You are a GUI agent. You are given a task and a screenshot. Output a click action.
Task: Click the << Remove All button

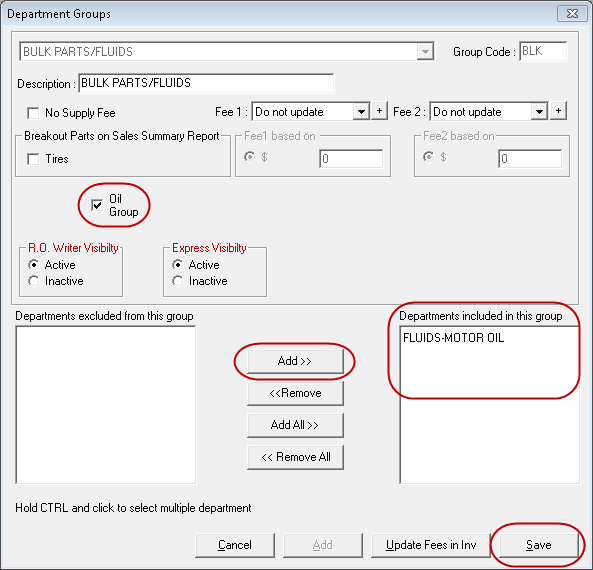point(295,457)
